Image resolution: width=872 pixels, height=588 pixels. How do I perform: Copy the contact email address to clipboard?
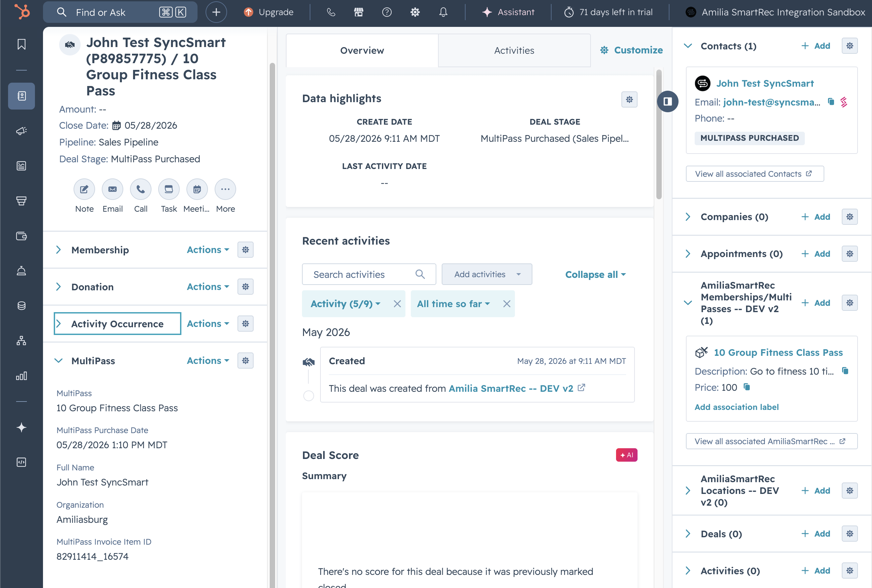pyautogui.click(x=831, y=101)
